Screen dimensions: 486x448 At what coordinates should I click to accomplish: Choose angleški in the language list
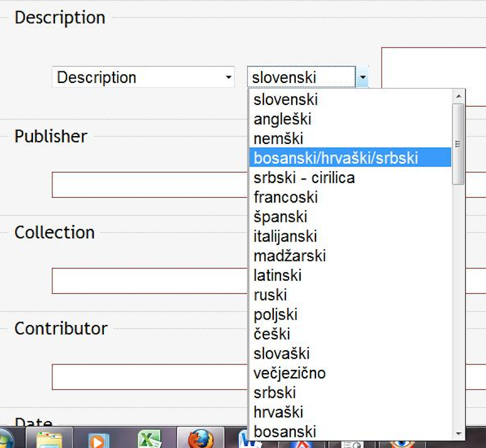click(283, 119)
